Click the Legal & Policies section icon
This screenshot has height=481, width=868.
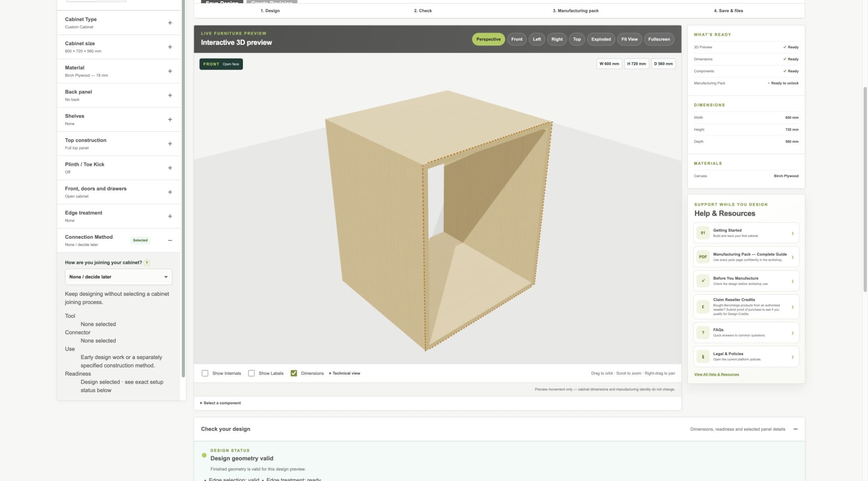pyautogui.click(x=703, y=357)
